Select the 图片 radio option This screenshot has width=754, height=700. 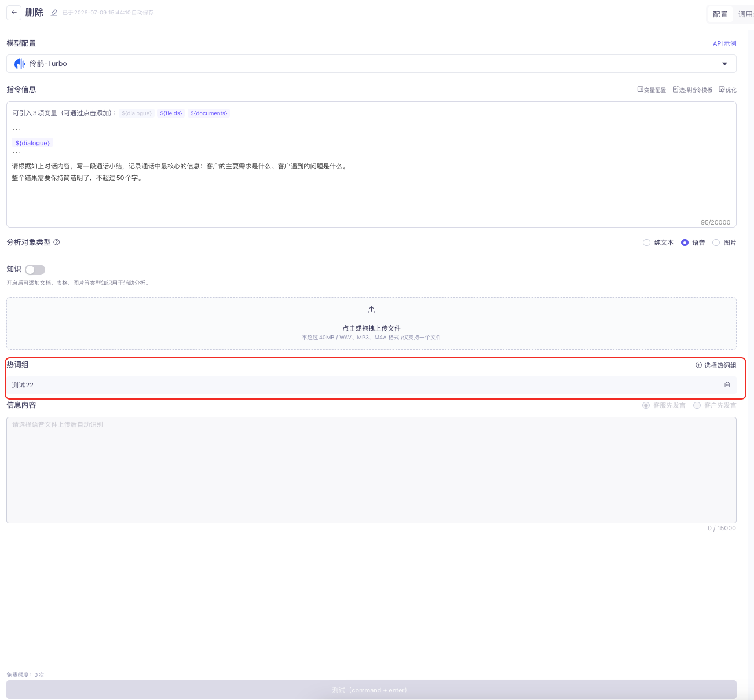(x=716, y=243)
